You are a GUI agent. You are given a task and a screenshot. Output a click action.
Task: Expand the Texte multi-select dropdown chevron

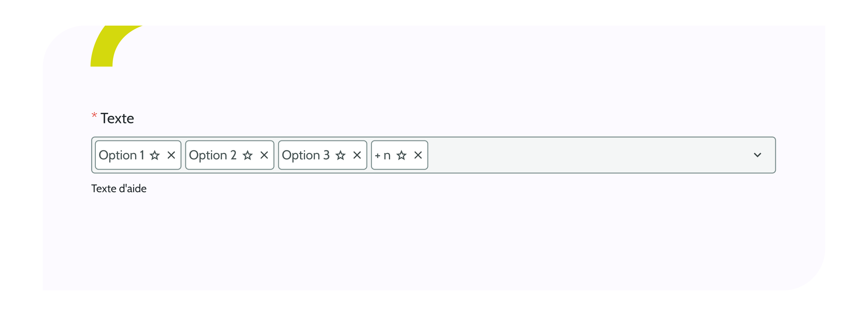(758, 155)
